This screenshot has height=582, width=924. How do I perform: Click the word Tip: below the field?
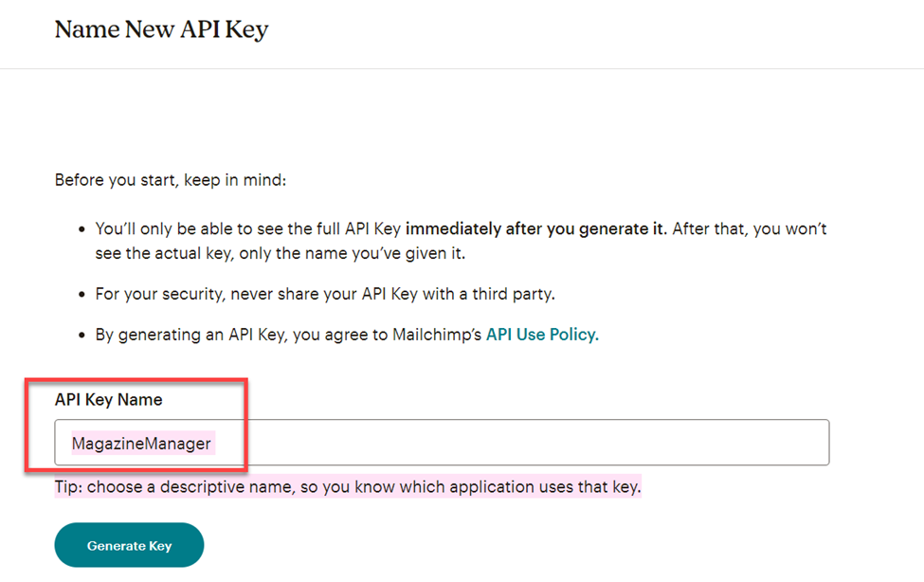tap(69, 486)
